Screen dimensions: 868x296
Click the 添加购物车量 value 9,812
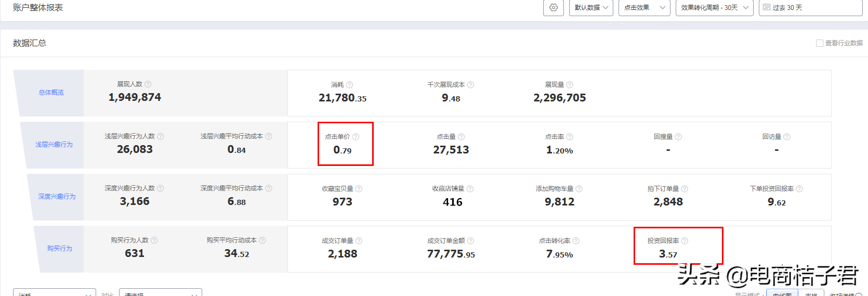[x=560, y=202]
